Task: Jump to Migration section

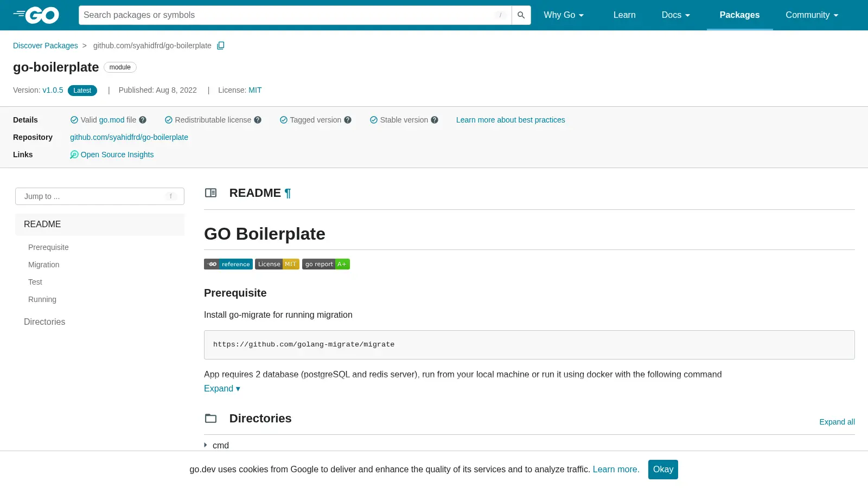Action: click(x=44, y=265)
